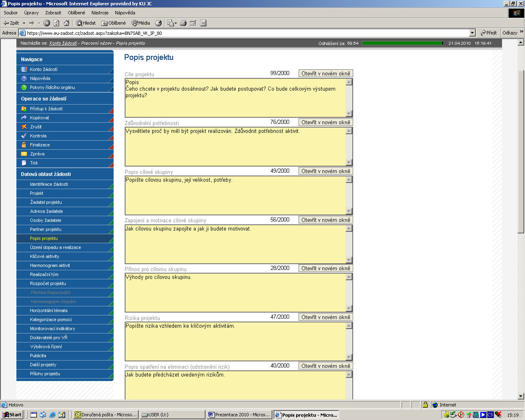Click the Zrušit cross icon
Image resolution: width=525 pixels, height=420 pixels.
24,127
